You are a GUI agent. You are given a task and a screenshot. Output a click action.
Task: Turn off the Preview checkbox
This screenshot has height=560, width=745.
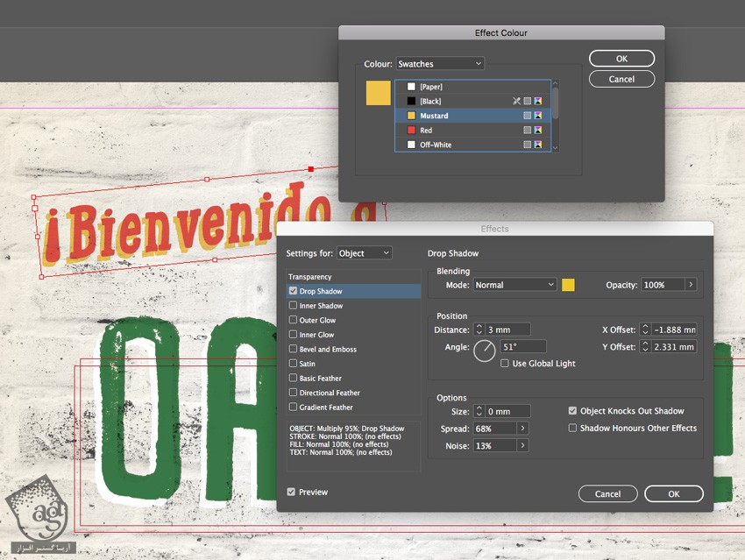tap(292, 493)
